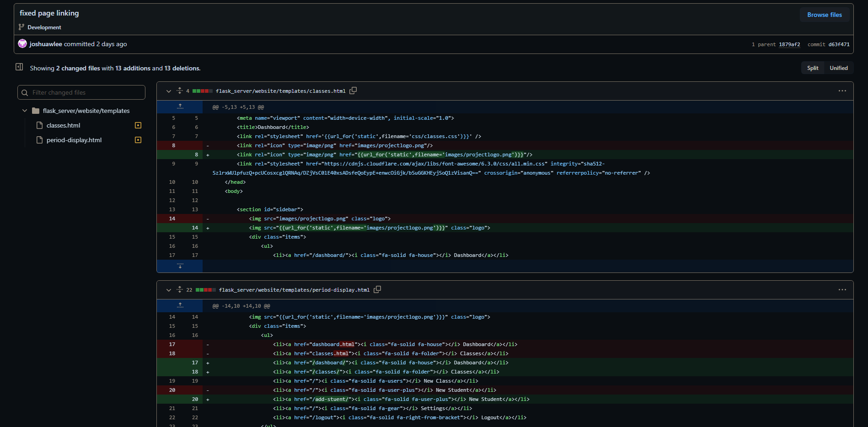Switch to Unified diff view

(x=838, y=68)
